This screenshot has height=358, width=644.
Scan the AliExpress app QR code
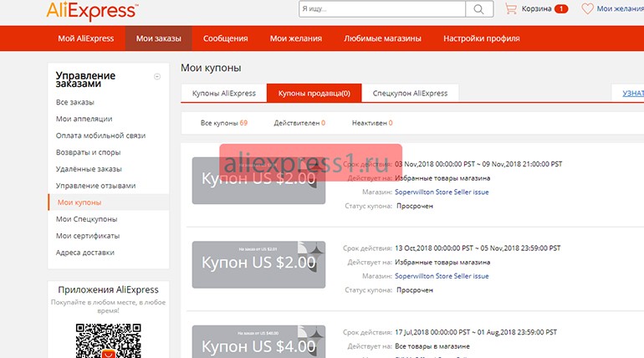click(108, 340)
